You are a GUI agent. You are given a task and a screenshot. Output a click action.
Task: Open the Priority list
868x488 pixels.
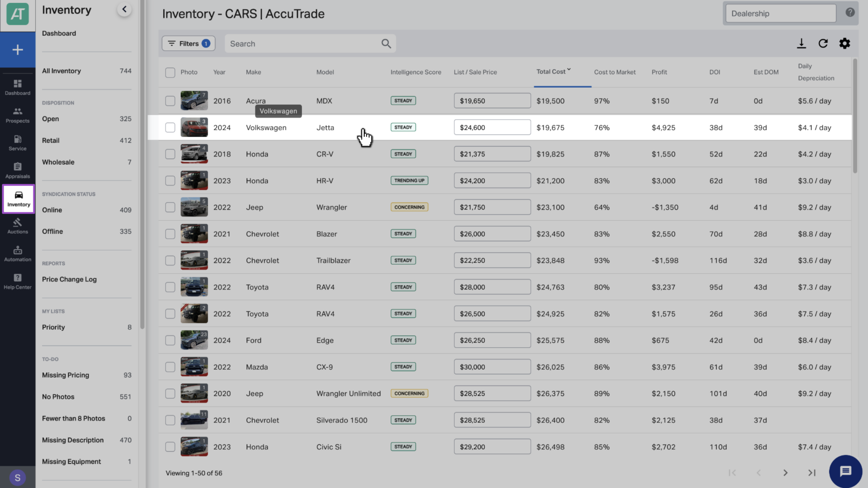tap(86, 327)
